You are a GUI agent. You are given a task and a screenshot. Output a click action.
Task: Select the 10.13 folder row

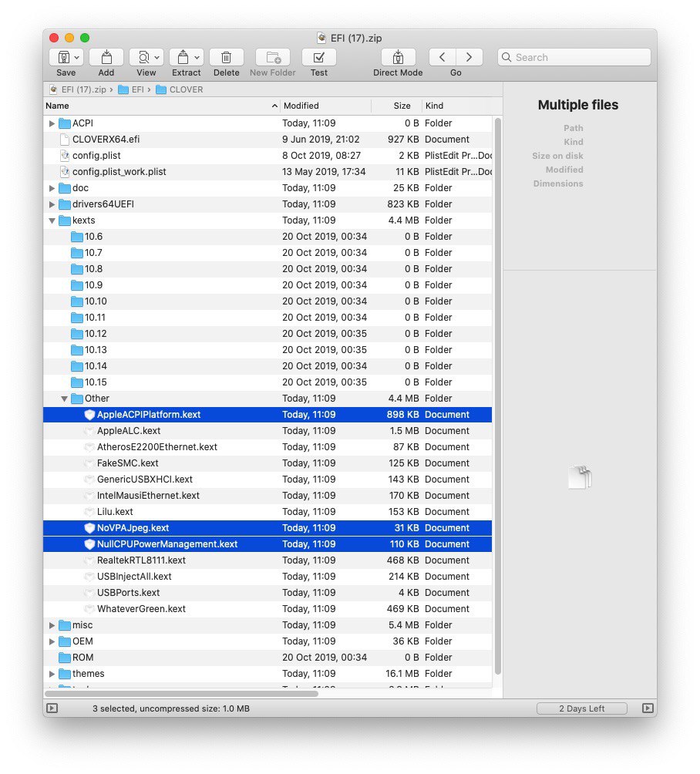pyautogui.click(x=268, y=350)
